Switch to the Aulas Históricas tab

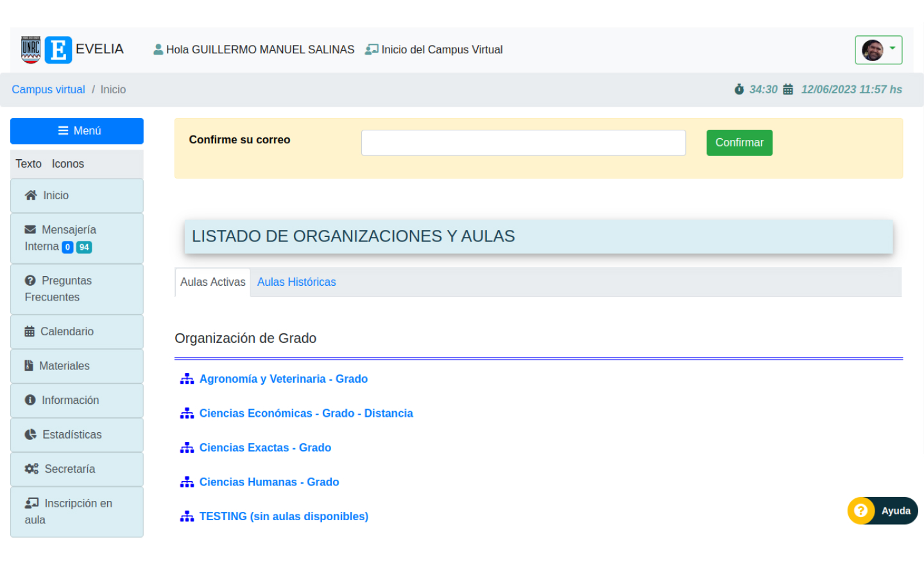(296, 282)
